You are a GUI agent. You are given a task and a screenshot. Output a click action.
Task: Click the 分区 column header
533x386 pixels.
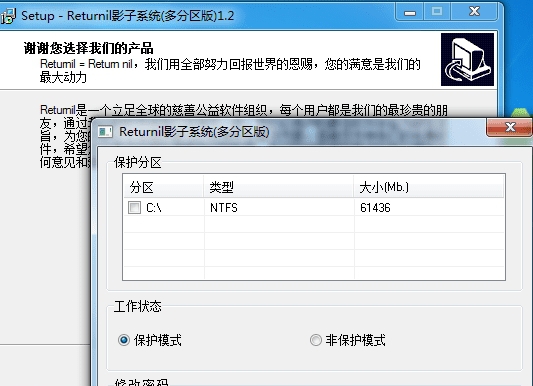click(164, 187)
